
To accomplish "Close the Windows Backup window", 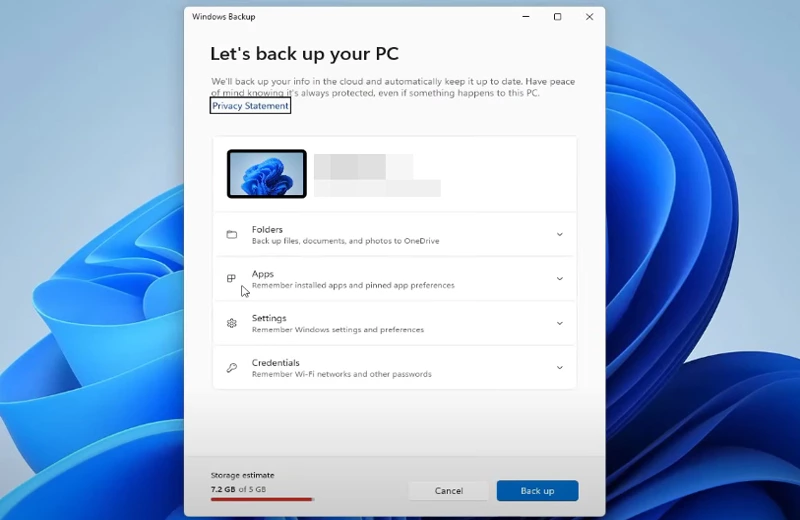I will (x=589, y=17).
